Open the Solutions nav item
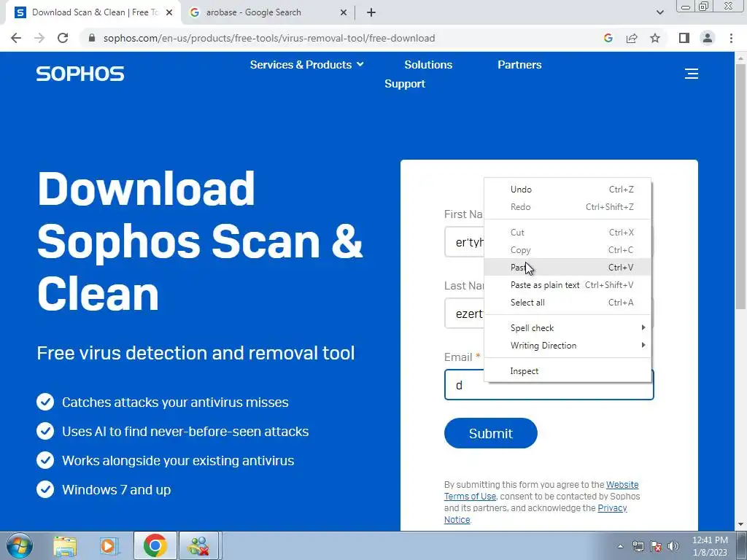 tap(428, 65)
